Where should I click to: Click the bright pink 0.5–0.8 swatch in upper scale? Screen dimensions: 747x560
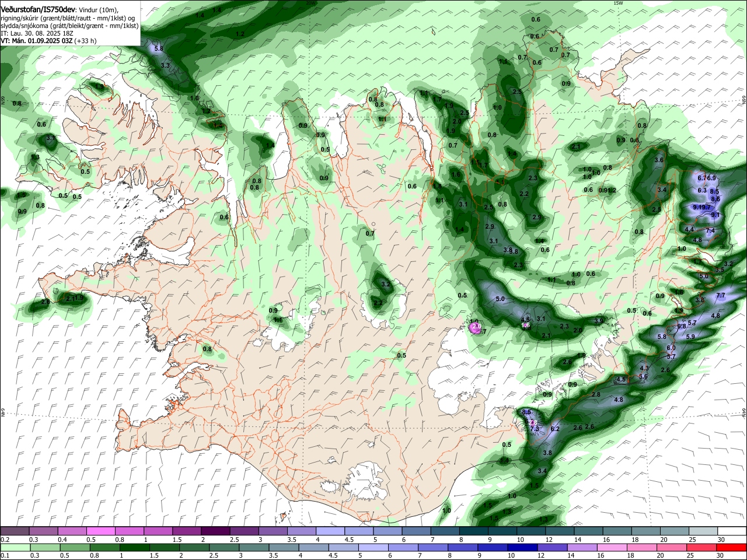[101, 531]
